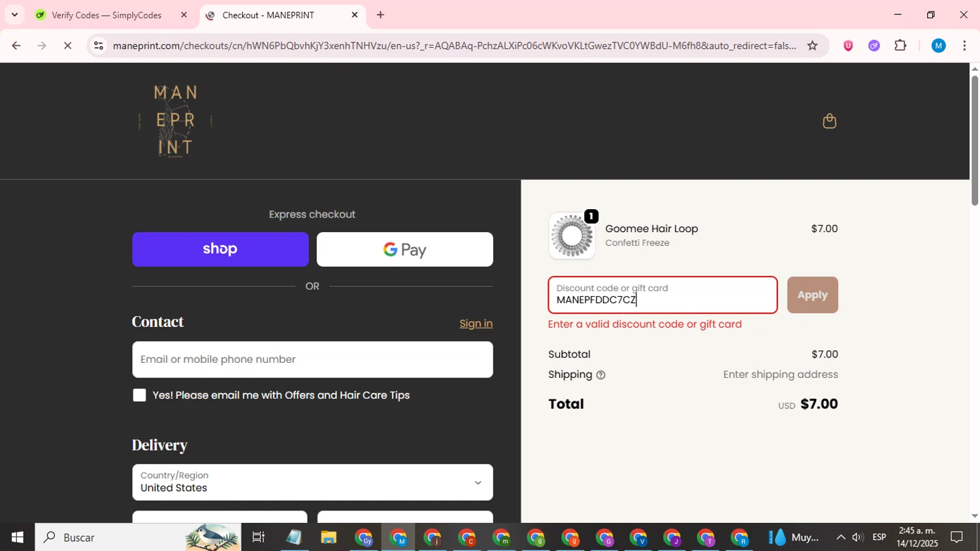Switch to the Chrome window badged Gy

pyautogui.click(x=363, y=537)
